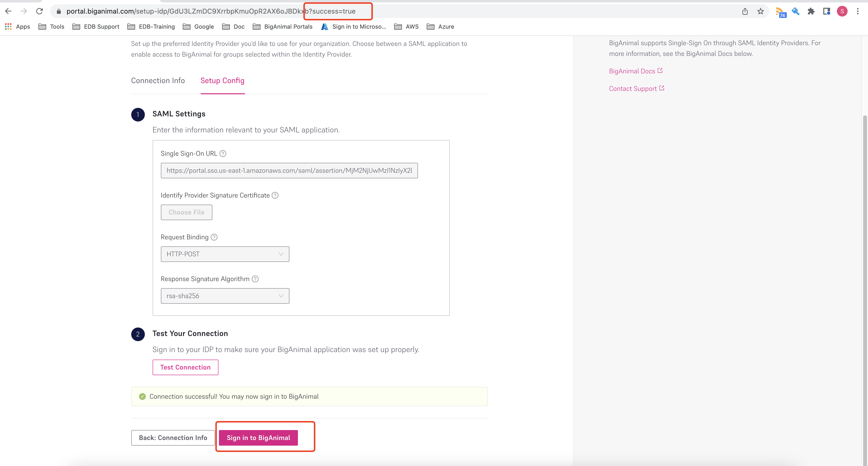Show help for Identify Provider Signature Certificate
Image resolution: width=868 pixels, height=466 pixels.
coord(275,195)
